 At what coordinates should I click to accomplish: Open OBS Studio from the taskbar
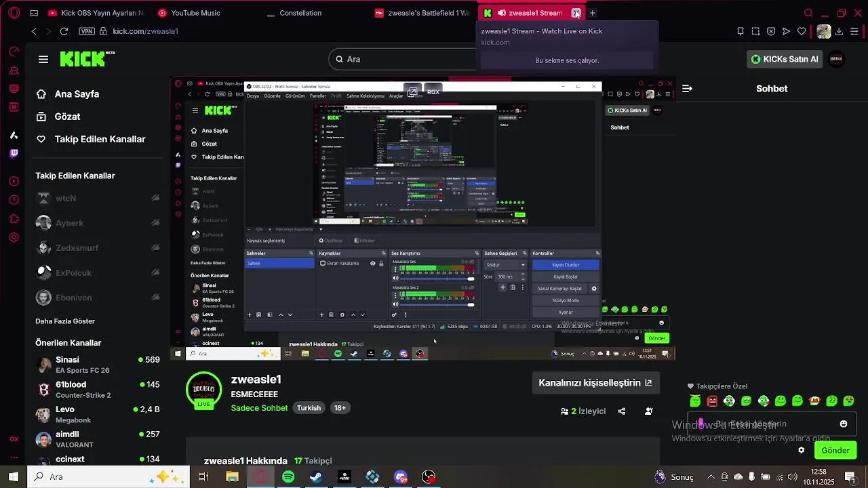pos(429,477)
